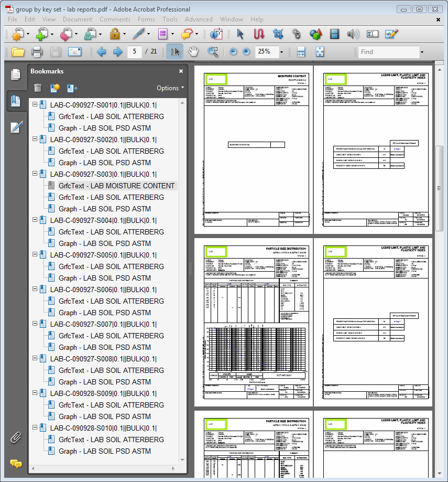Create a new bookmark icon

point(55,88)
